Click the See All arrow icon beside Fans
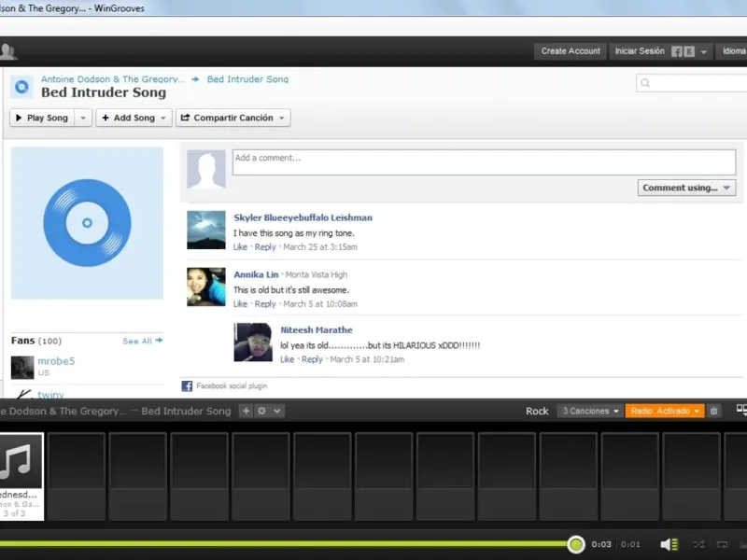Viewport: 747px width, 560px height. point(159,340)
